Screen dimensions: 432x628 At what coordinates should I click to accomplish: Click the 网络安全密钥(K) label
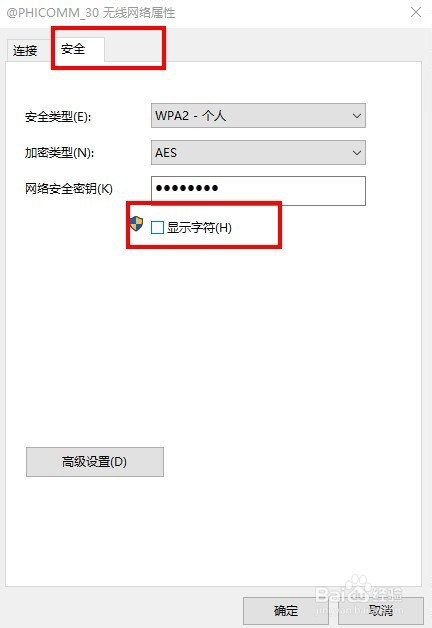(69, 188)
